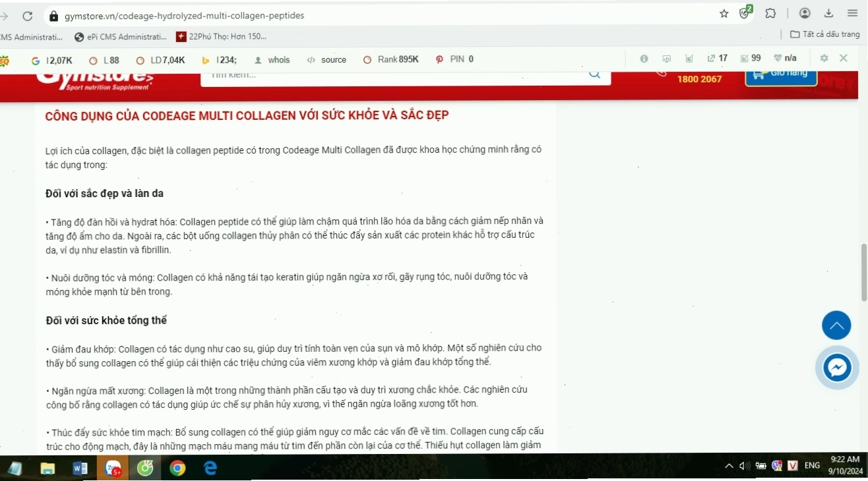This screenshot has height=481, width=868.
Task: Click the whois item in SEO toolbar
Action: [x=272, y=59]
